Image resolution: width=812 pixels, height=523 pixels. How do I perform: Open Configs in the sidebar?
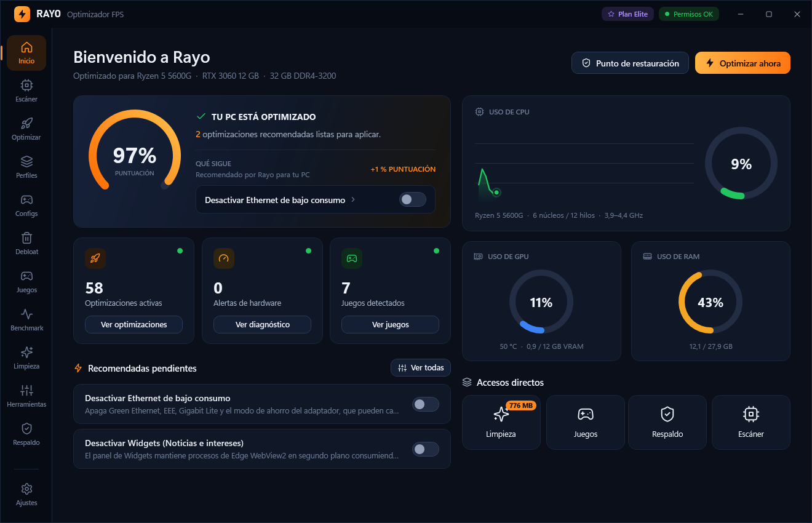tap(26, 206)
